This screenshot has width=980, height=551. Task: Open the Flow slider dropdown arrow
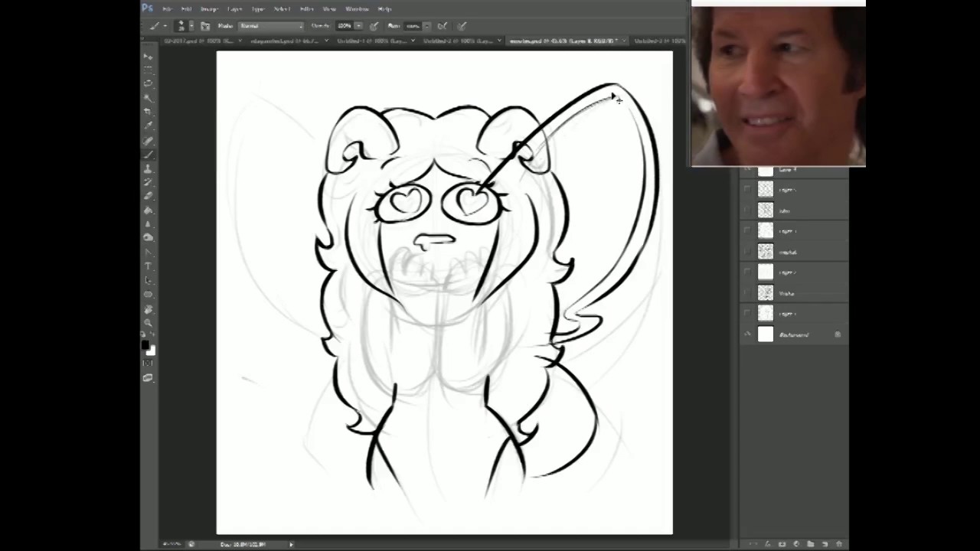coord(426,26)
